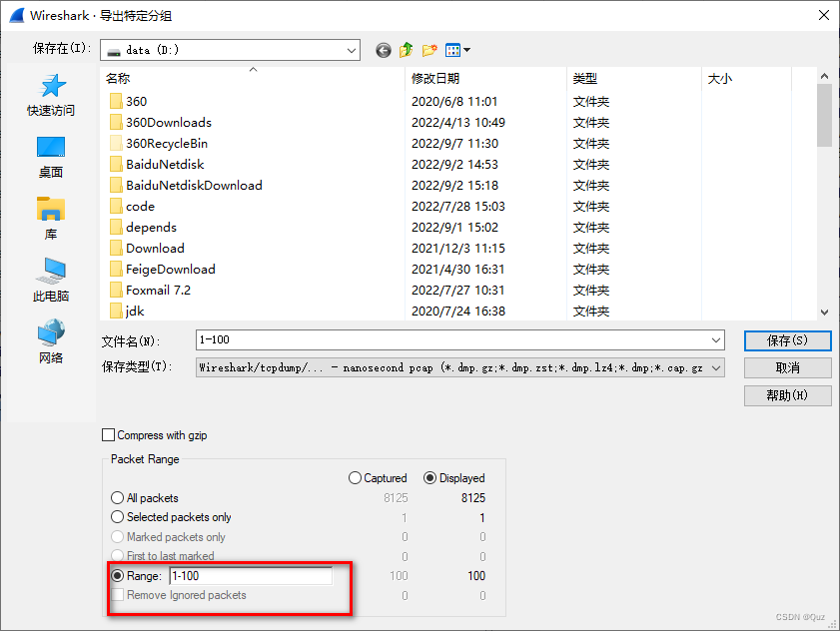Screen dimensions: 840x631
Task: Close the export dialog window
Action: (x=824, y=16)
